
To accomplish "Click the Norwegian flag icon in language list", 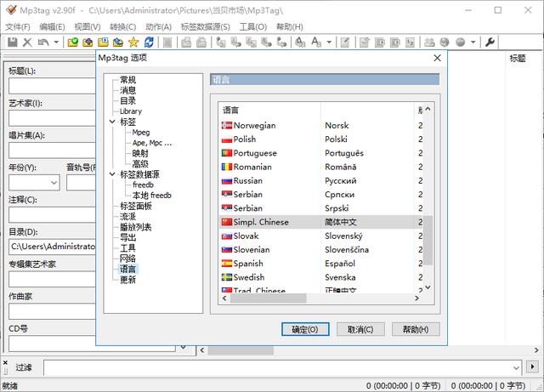I will (x=227, y=125).
